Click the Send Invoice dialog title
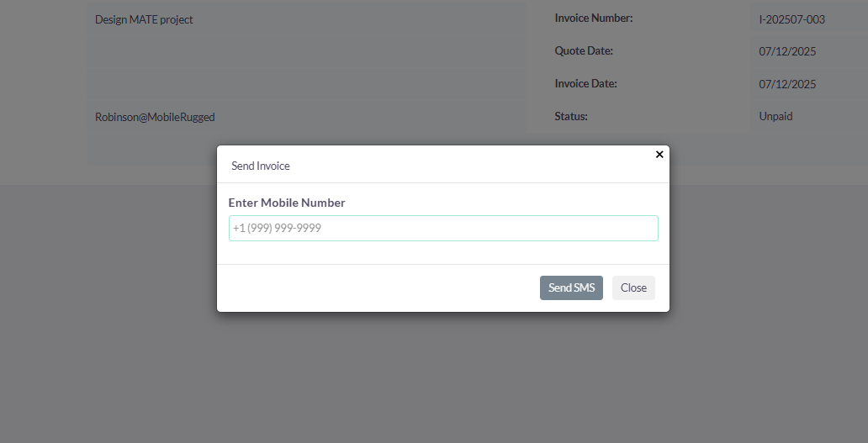 (261, 166)
